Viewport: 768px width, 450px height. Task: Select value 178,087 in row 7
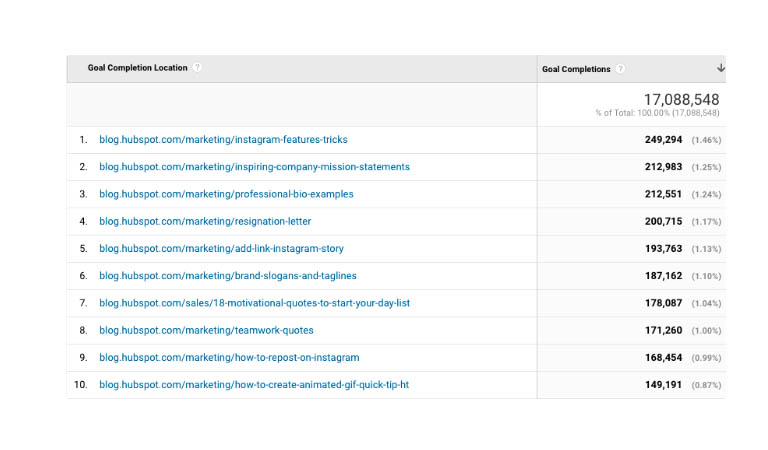(x=663, y=303)
